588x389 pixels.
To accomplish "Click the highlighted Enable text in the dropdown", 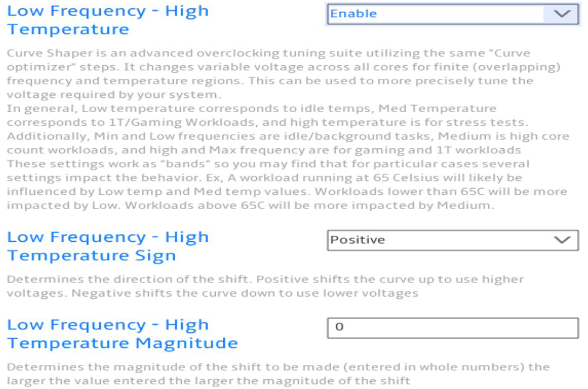I will point(353,14).
